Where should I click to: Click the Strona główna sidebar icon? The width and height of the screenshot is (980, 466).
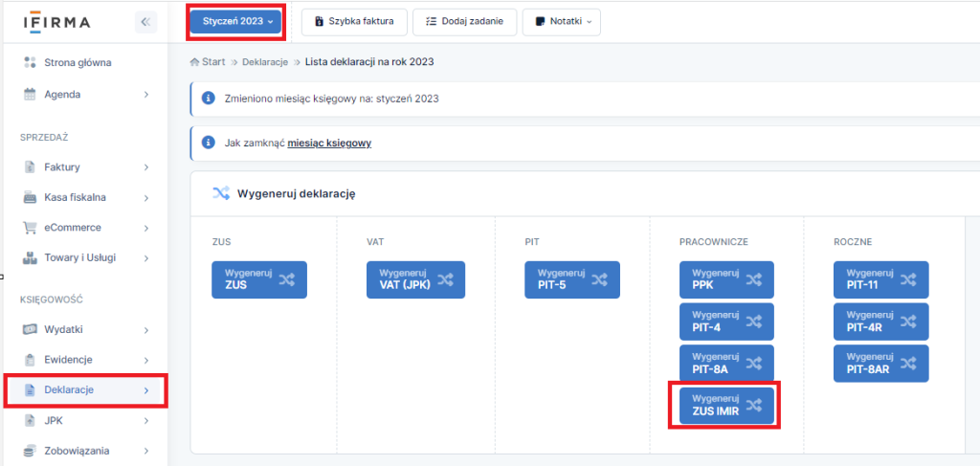pos(30,63)
